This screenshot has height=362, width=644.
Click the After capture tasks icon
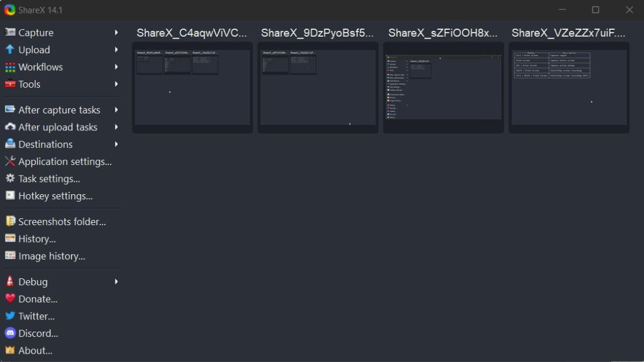click(10, 109)
